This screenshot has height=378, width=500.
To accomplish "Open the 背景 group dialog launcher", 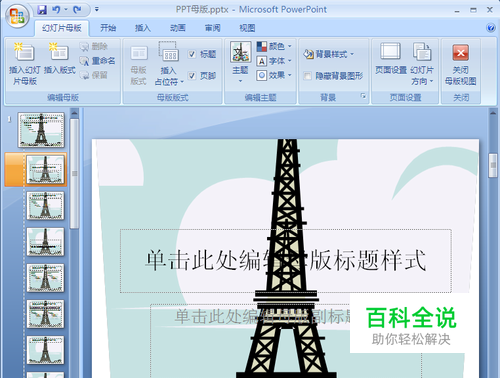I will (x=363, y=96).
